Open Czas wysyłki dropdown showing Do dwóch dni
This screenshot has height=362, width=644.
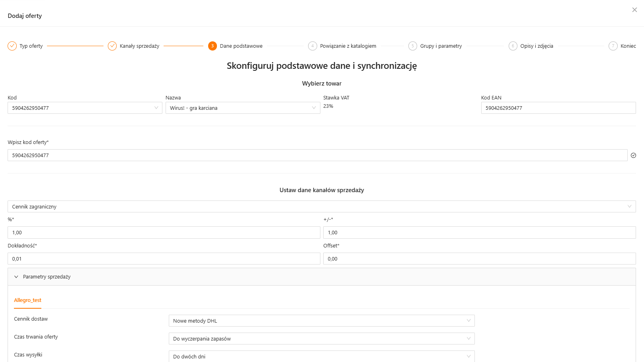[322, 356]
